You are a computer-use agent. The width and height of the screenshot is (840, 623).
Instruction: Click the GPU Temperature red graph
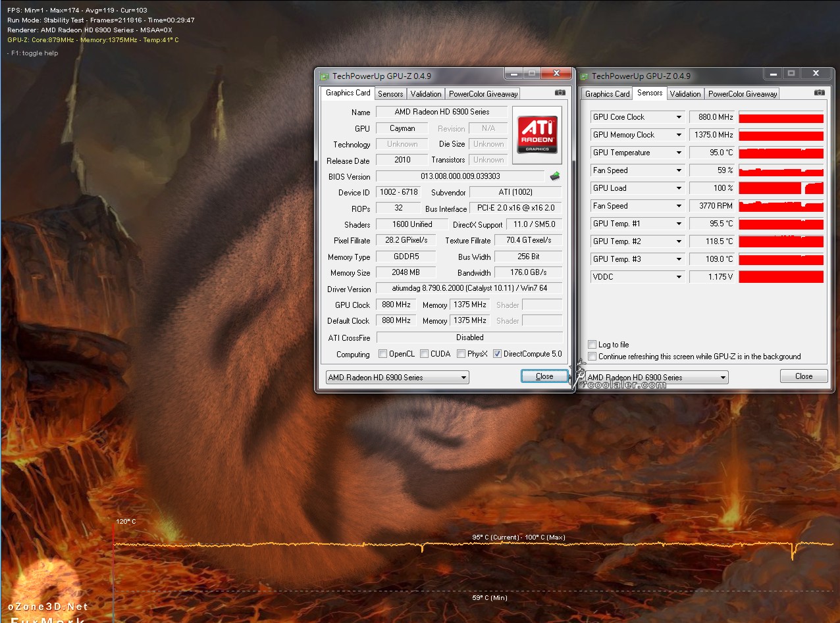781,153
